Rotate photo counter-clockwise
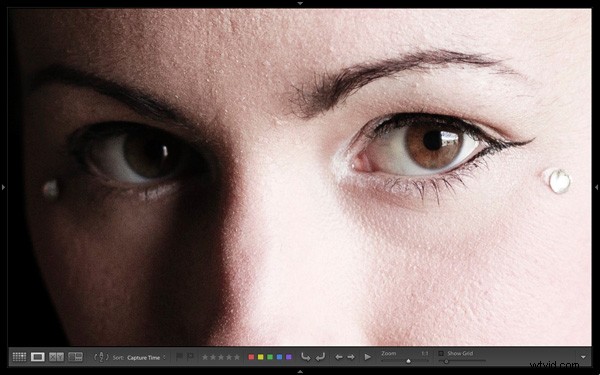 pyautogui.click(x=305, y=357)
